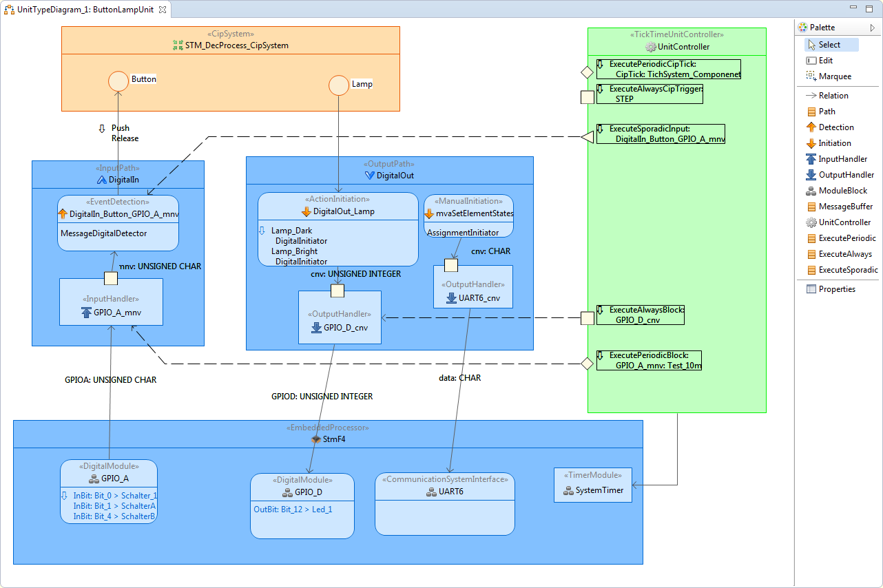Open the Properties palette entry

click(836, 289)
